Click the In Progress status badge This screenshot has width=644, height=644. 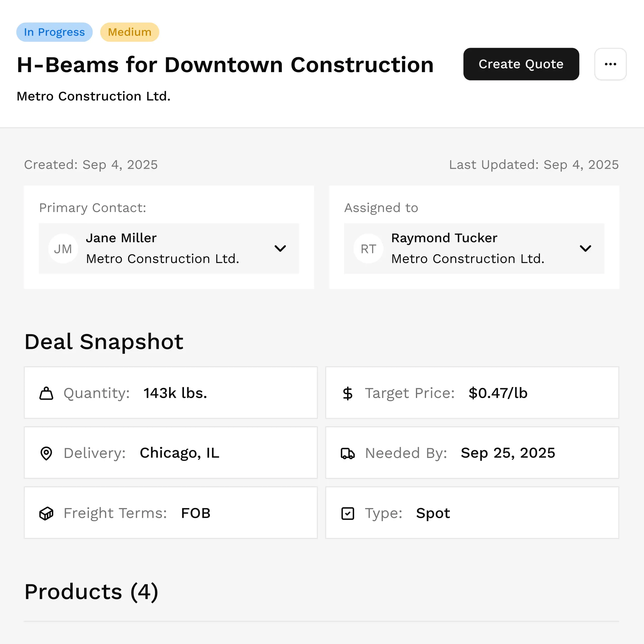(54, 32)
